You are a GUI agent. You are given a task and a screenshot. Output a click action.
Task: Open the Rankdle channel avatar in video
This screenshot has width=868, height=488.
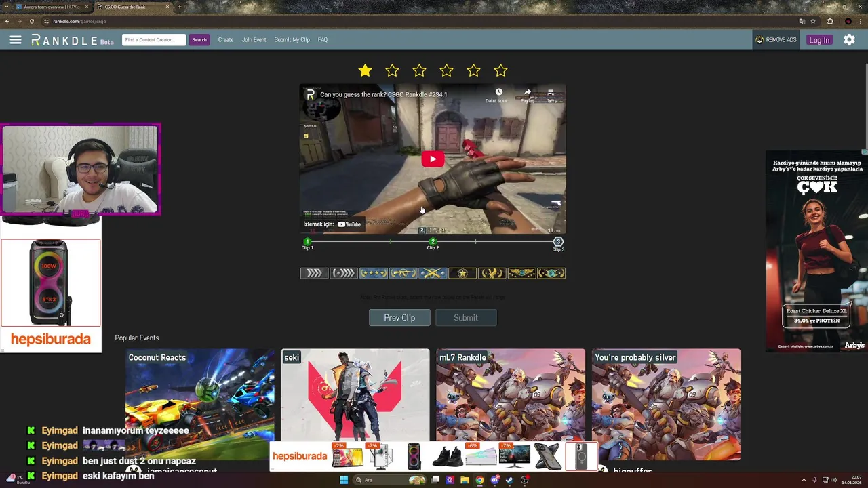tap(311, 94)
